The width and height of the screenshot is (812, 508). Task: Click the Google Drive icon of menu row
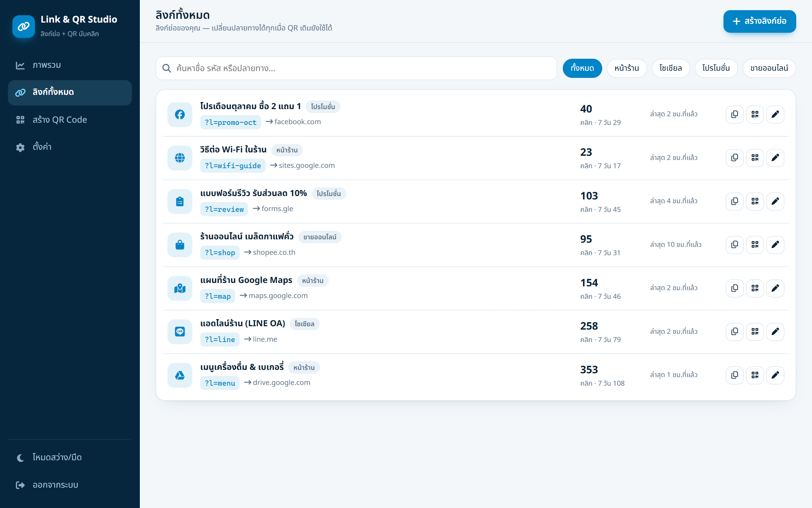(x=180, y=375)
